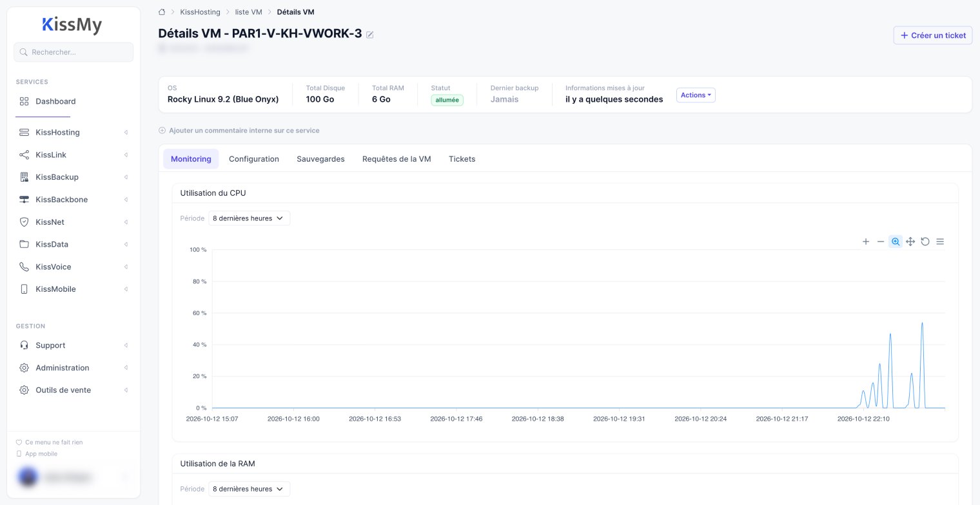Open the Actions dropdown menu
This screenshot has height=505, width=980.
point(696,95)
